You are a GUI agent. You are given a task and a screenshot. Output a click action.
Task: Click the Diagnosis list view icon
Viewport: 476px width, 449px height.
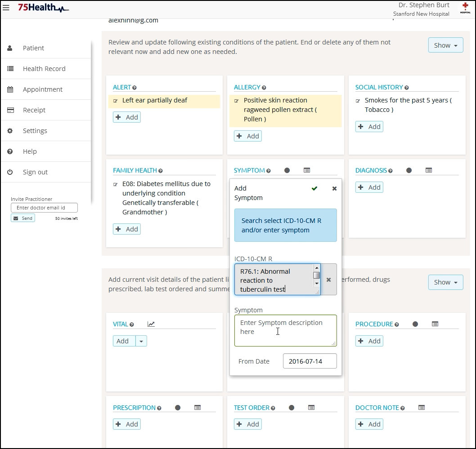[x=428, y=170]
